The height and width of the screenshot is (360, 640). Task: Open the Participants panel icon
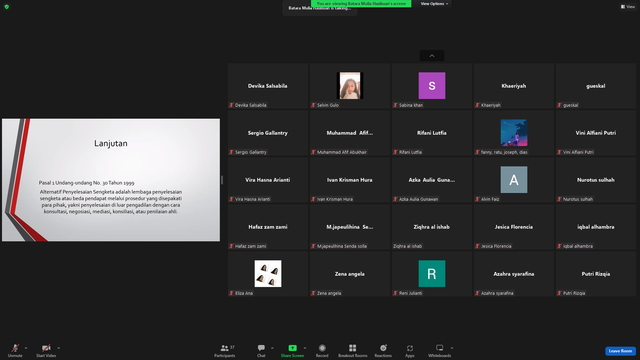coord(224,348)
